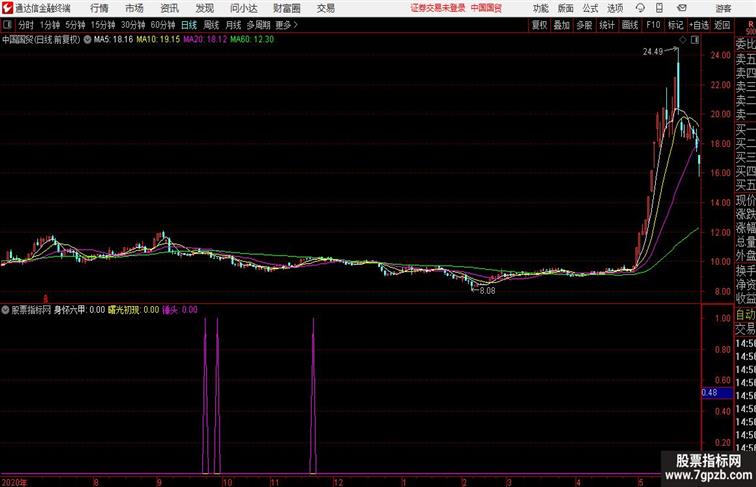Click the 叠加 overlay button
The width and height of the screenshot is (756, 487).
(562, 25)
